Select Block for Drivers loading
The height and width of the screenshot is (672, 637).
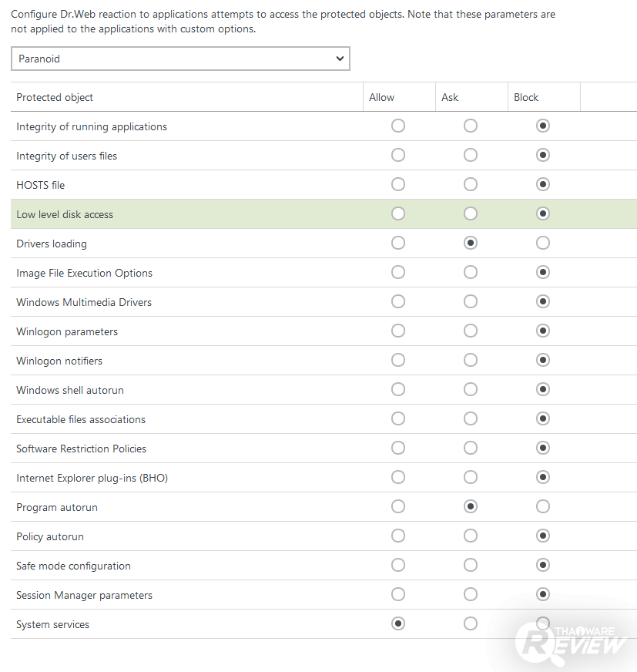pos(543,243)
